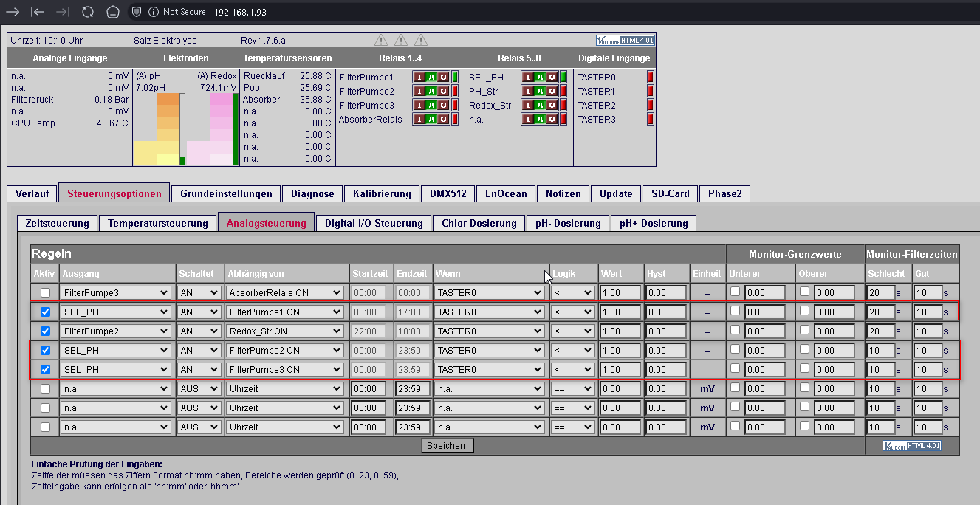Viewport: 980px width, 505px height.
Task: Open Logik dropdown in SEL_PH FilterPumpe3 ON row
Action: click(x=573, y=370)
